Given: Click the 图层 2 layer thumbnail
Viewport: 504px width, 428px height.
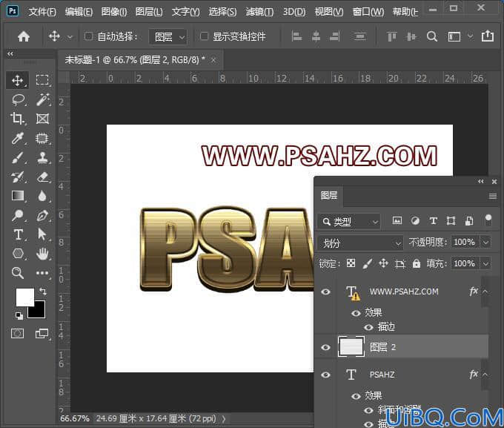Looking at the screenshot, I should (x=351, y=346).
